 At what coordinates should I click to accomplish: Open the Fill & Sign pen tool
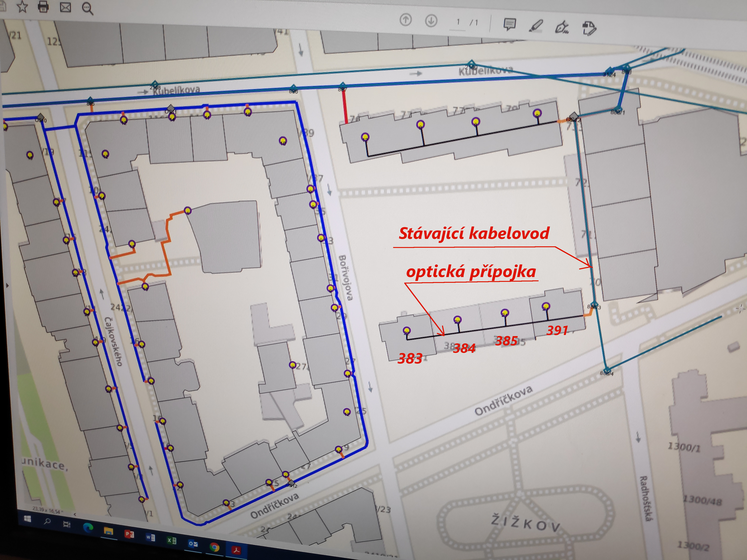pyautogui.click(x=562, y=27)
